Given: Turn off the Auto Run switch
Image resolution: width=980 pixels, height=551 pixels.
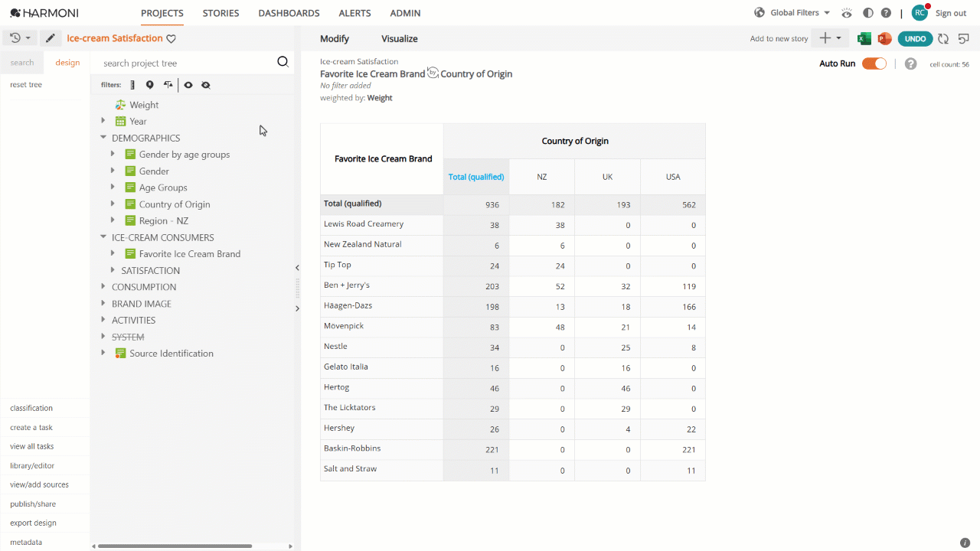Looking at the screenshot, I should click(x=874, y=64).
